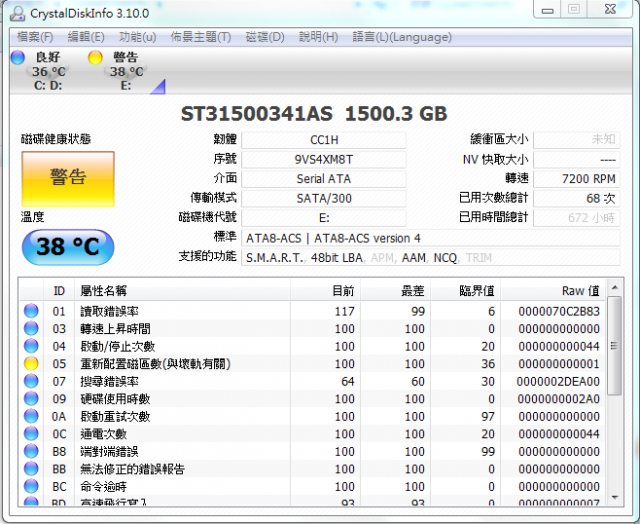
Task: Sort by the 最差 column header
Action: 396,291
